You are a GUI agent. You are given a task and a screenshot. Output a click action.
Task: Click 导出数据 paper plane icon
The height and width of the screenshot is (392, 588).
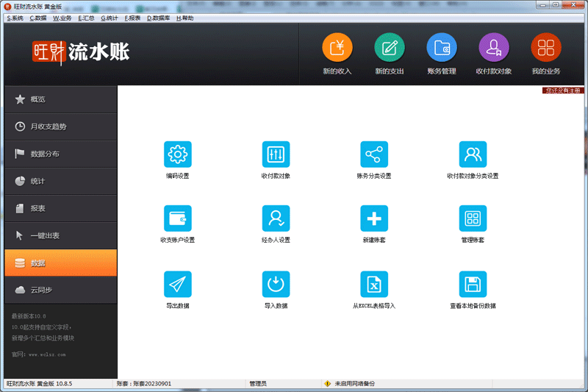coord(177,284)
